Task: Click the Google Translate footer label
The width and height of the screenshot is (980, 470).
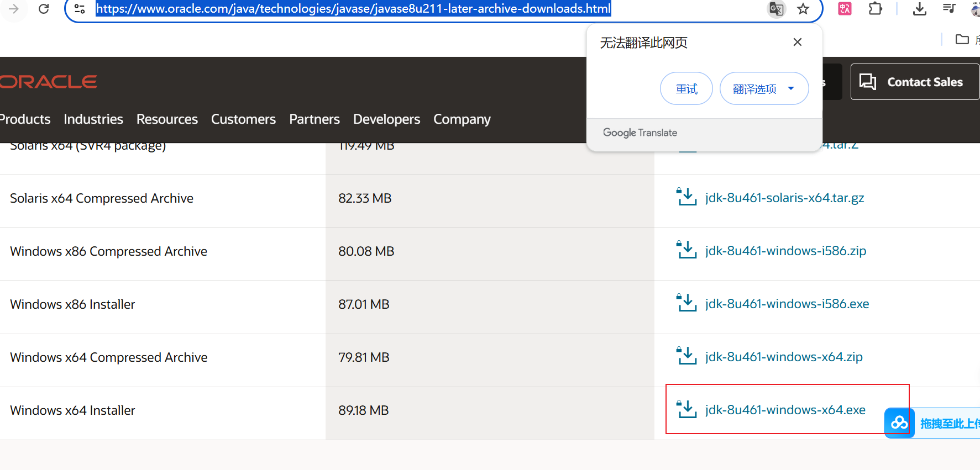Action: point(640,133)
